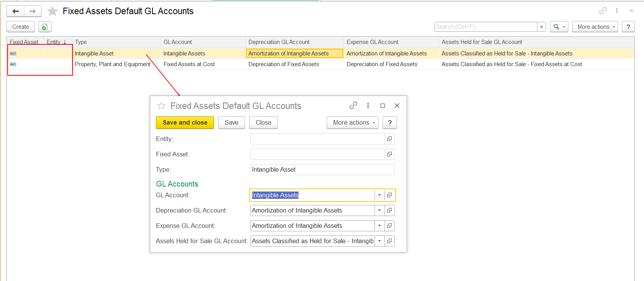Maximize the dialog with the square icon
Viewport: 644px width, 281px height.
[383, 106]
